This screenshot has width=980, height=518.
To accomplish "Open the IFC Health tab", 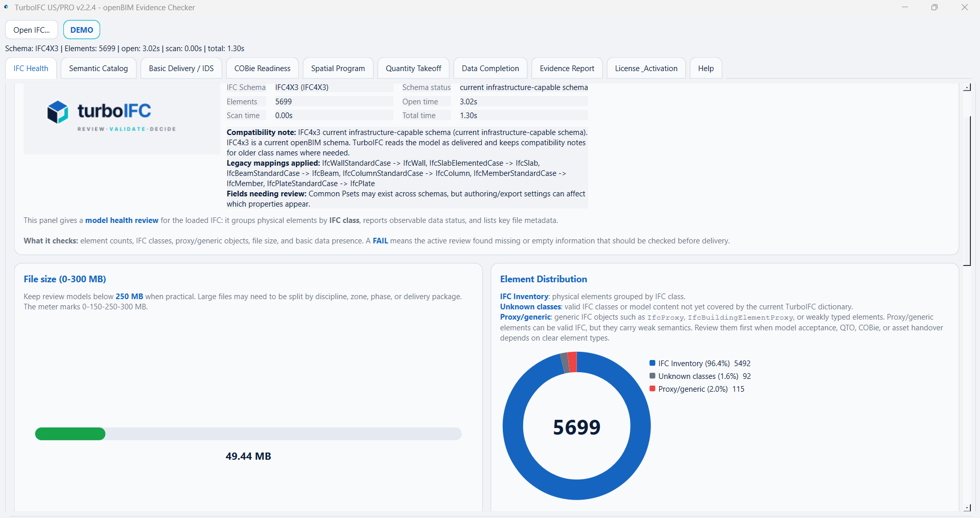I will 31,69.
